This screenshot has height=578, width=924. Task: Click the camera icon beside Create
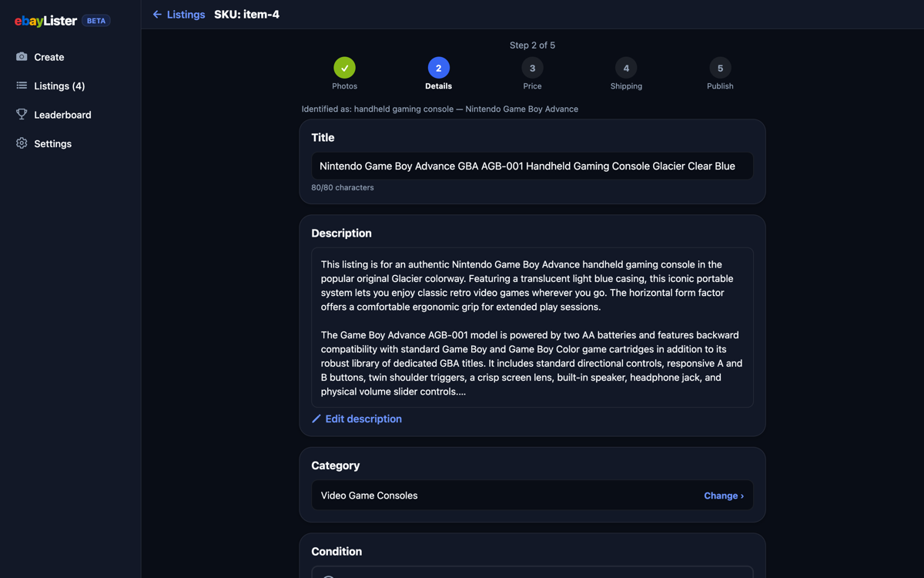coord(22,57)
